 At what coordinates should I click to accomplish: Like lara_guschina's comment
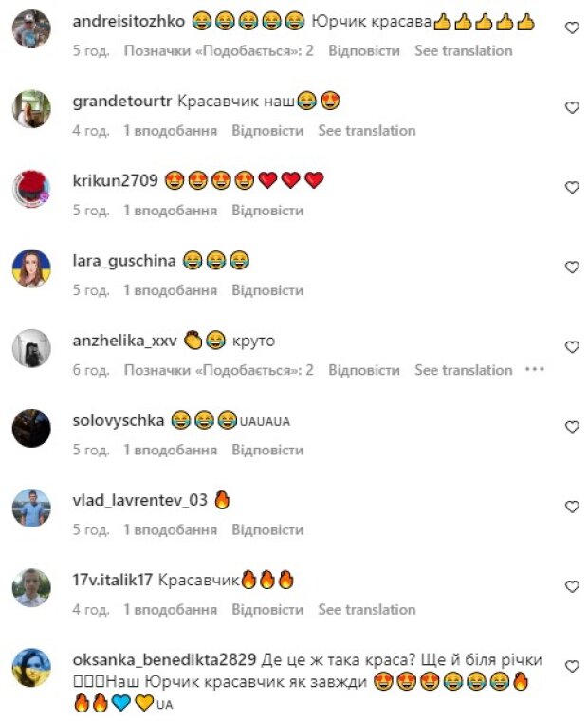(572, 268)
